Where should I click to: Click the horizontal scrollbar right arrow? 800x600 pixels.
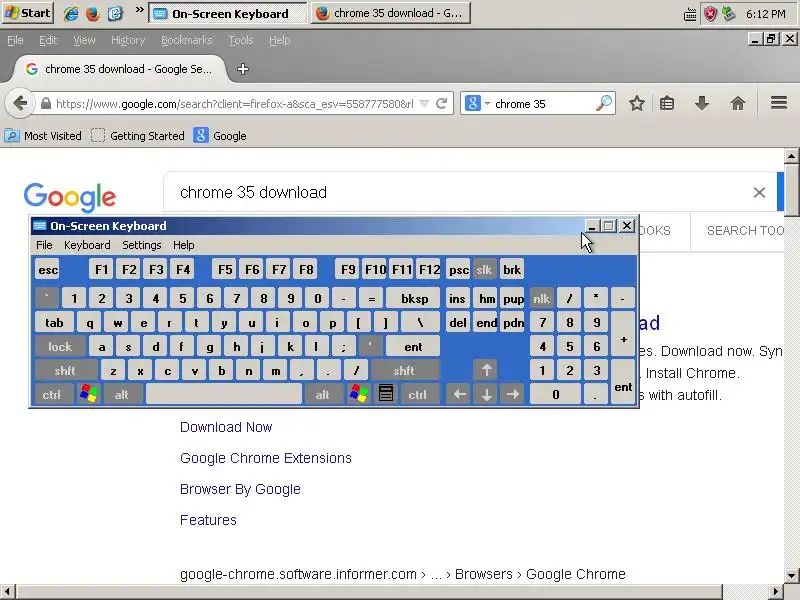click(x=776, y=592)
